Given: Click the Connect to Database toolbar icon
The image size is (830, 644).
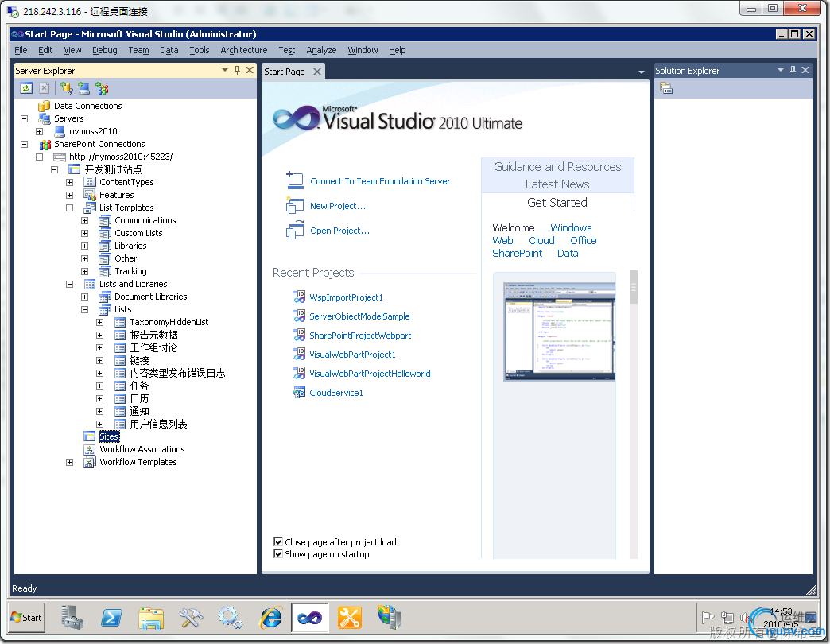Looking at the screenshot, I should coord(66,88).
